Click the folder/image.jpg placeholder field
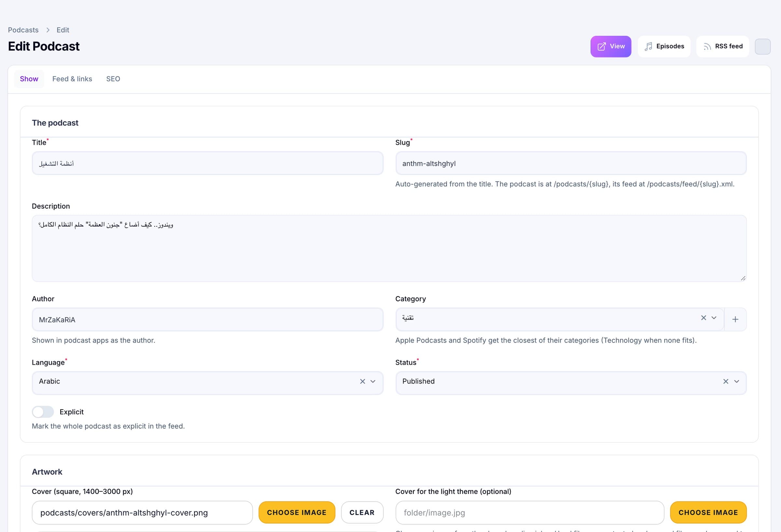The height and width of the screenshot is (532, 781). (x=530, y=512)
